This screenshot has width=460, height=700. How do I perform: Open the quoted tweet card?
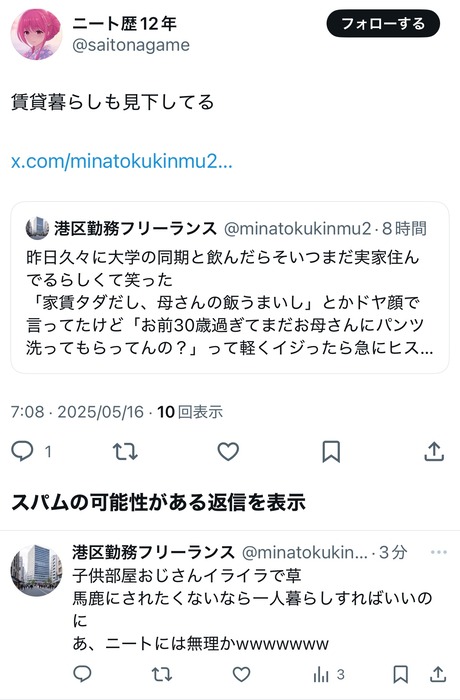[230, 288]
